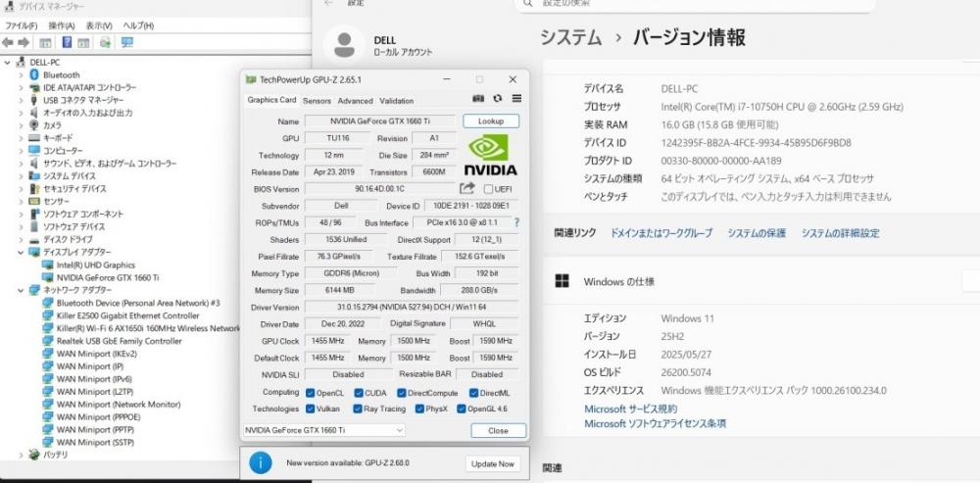This screenshot has height=483, width=980.
Task: Select Realtek USB GbE Family Controller item
Action: click(x=119, y=341)
